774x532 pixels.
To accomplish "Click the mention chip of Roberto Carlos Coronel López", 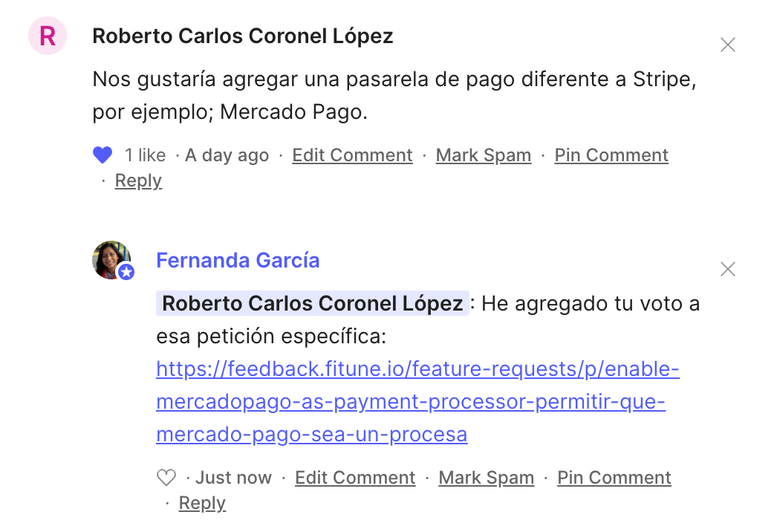I will [313, 303].
